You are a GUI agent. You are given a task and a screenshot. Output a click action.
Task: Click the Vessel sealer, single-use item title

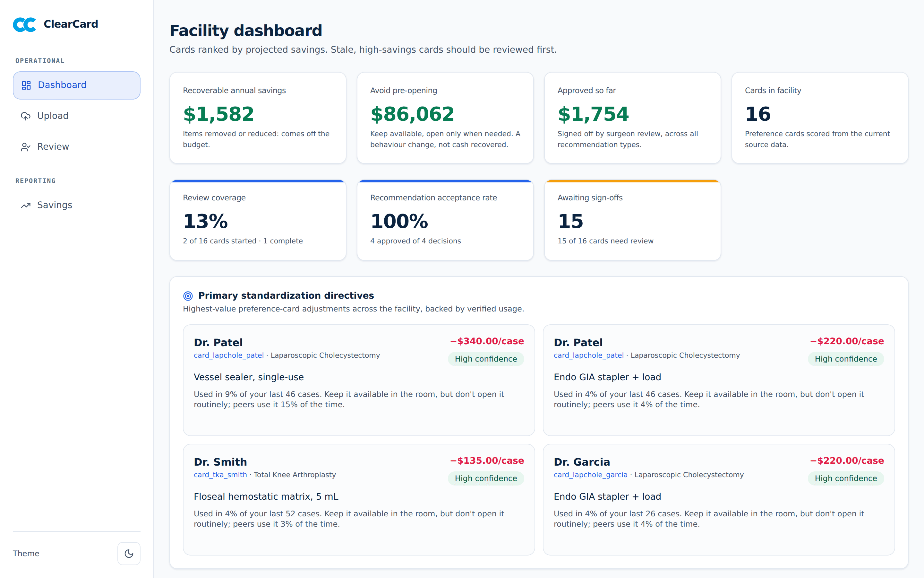click(249, 377)
